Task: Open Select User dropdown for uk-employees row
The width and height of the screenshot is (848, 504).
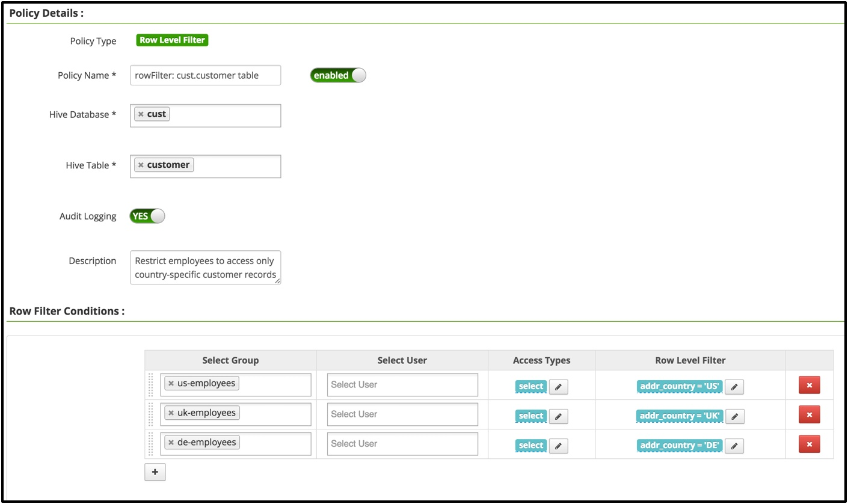Action: click(402, 414)
